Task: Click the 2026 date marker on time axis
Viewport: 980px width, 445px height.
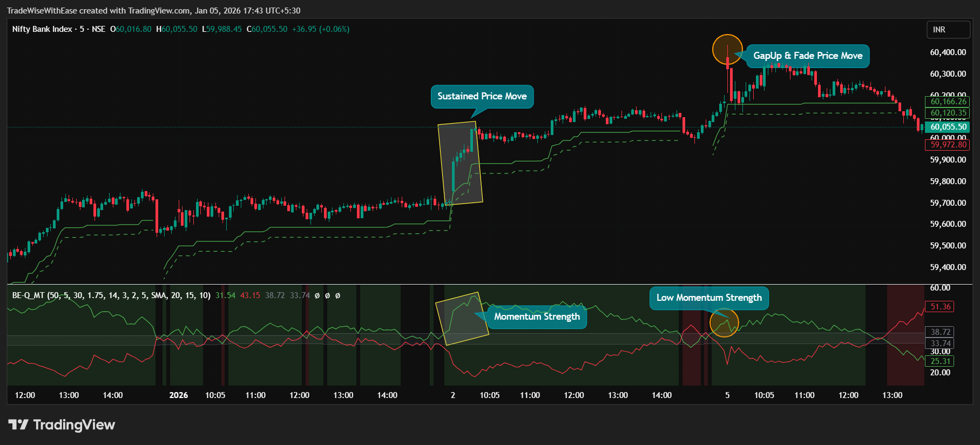Action: pos(179,395)
